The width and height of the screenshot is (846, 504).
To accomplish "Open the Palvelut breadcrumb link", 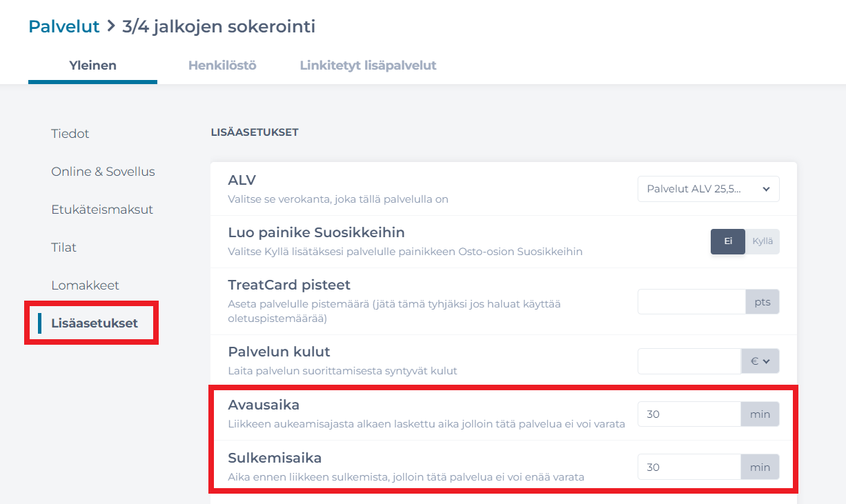I will click(x=63, y=26).
